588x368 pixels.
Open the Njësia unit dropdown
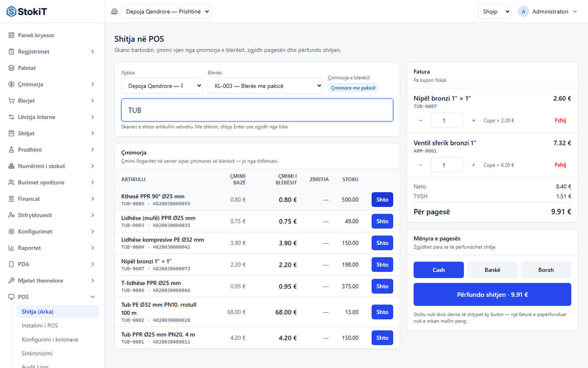coord(162,86)
